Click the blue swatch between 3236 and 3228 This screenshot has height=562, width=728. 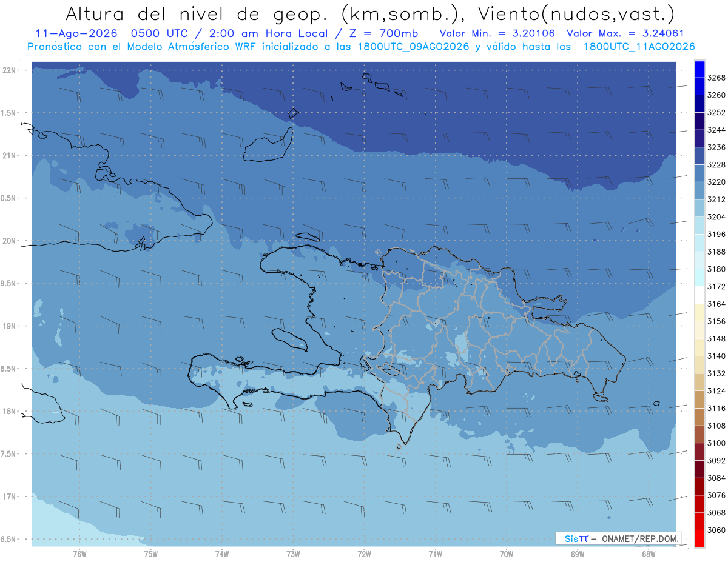699,156
